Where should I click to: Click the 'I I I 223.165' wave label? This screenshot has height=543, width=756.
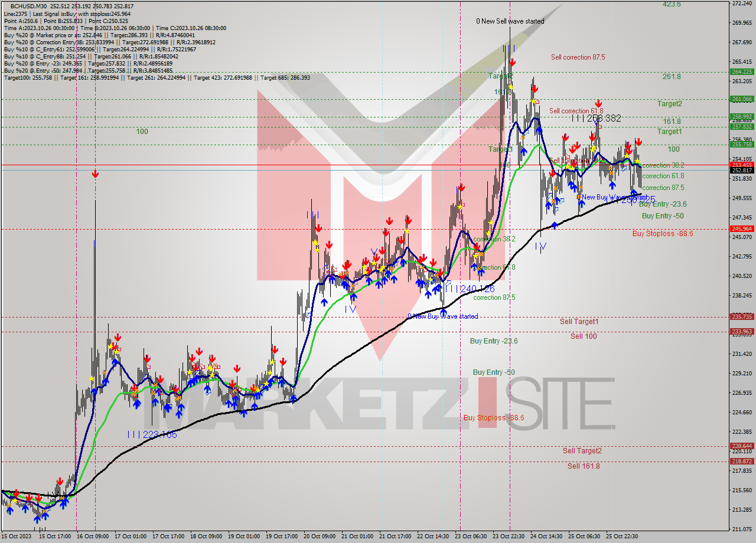152,434
